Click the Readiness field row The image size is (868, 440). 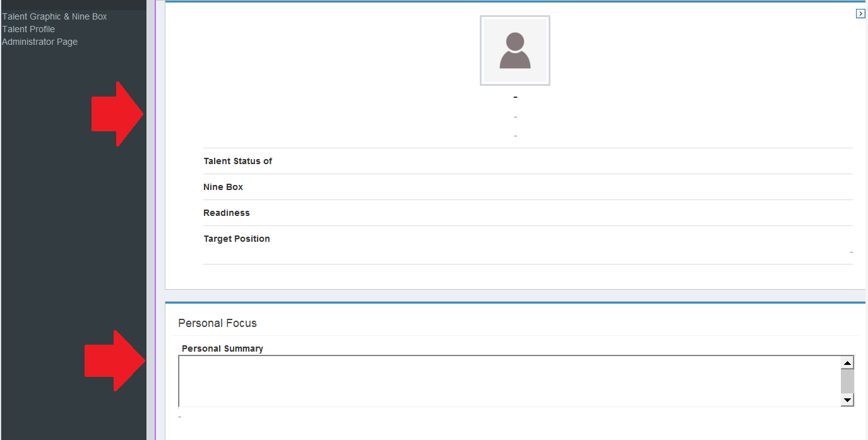tap(227, 213)
